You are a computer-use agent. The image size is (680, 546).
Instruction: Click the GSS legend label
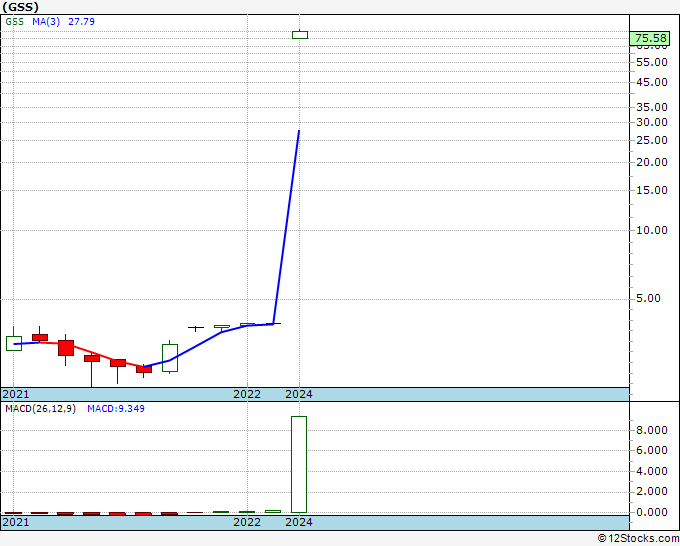(14, 22)
